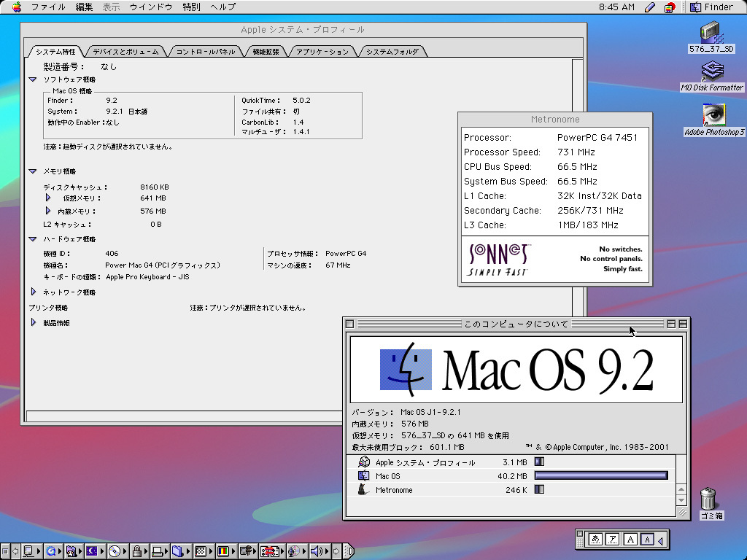Viewport: 747px width, 560px height.
Task: Select half-width A input mode
Action: [x=647, y=540]
